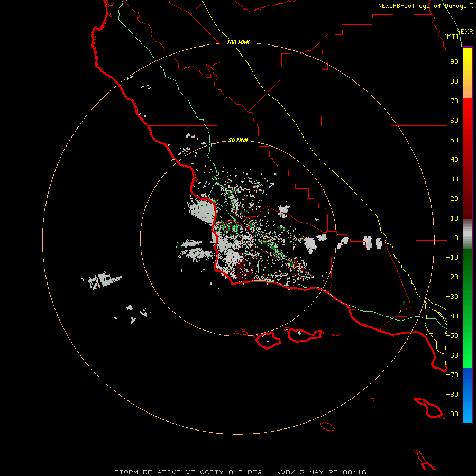Screen dimensions: 476x476
Task: Click the [KT] units label
Action: pos(451,36)
